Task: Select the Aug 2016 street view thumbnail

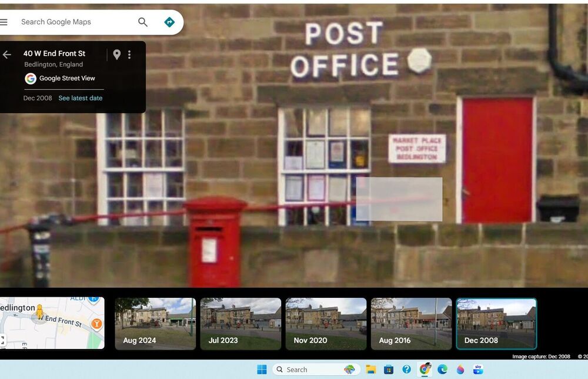Action: tap(411, 324)
